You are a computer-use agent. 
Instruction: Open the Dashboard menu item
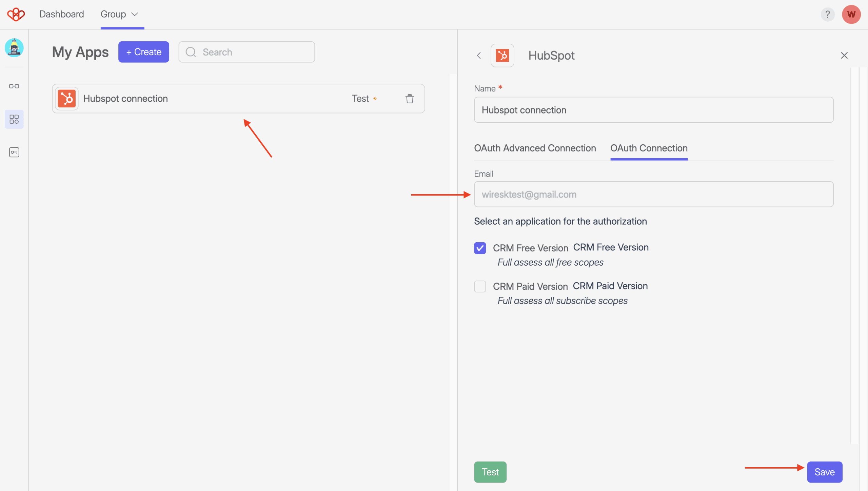click(x=62, y=14)
